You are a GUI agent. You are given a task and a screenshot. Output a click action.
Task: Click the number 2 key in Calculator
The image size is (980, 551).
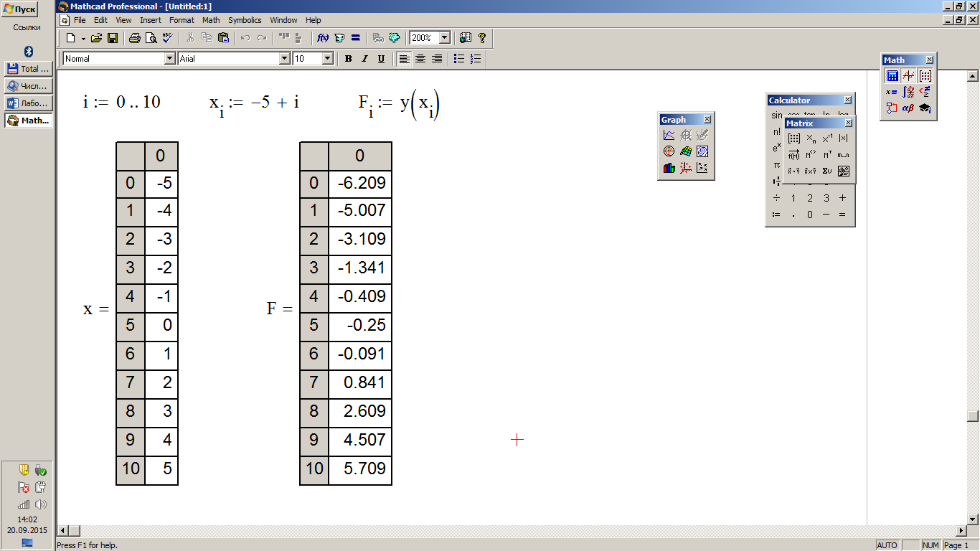(x=810, y=198)
